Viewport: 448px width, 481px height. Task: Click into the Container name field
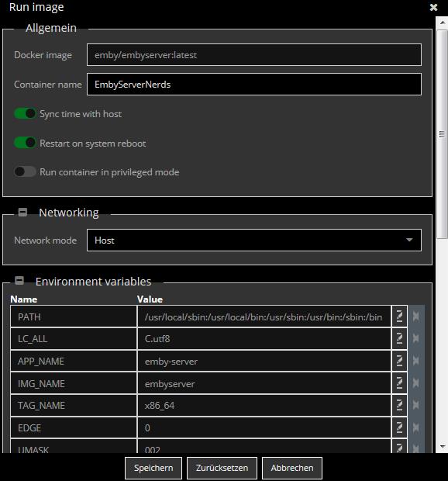[254, 85]
